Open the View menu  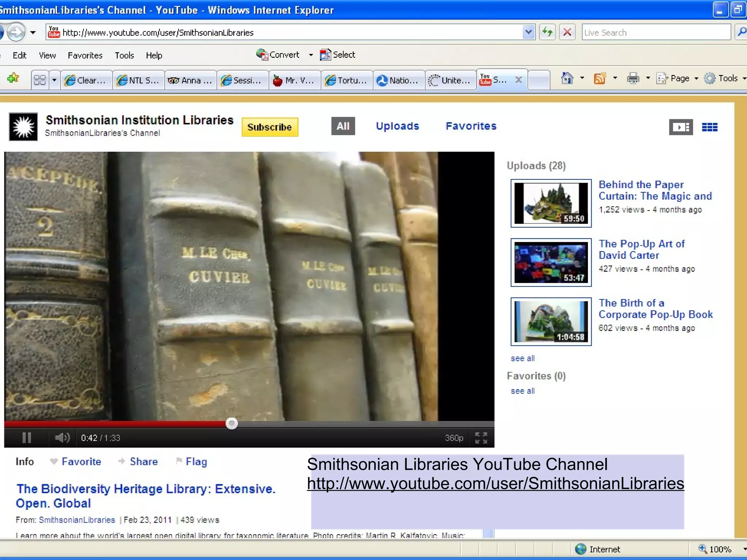(47, 55)
